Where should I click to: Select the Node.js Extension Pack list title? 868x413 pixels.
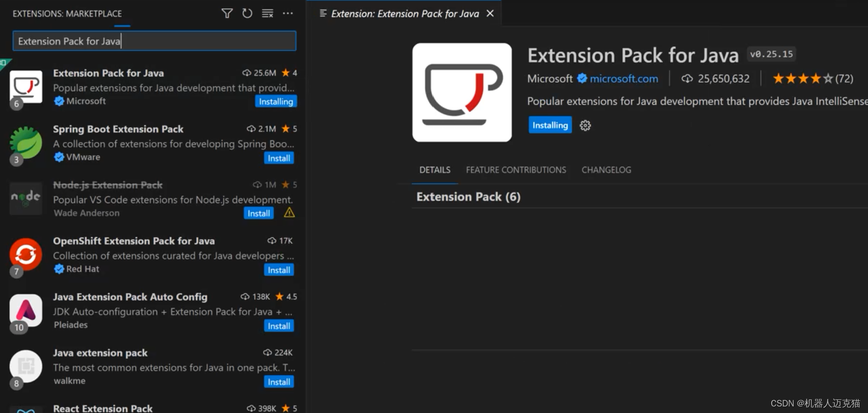108,185
